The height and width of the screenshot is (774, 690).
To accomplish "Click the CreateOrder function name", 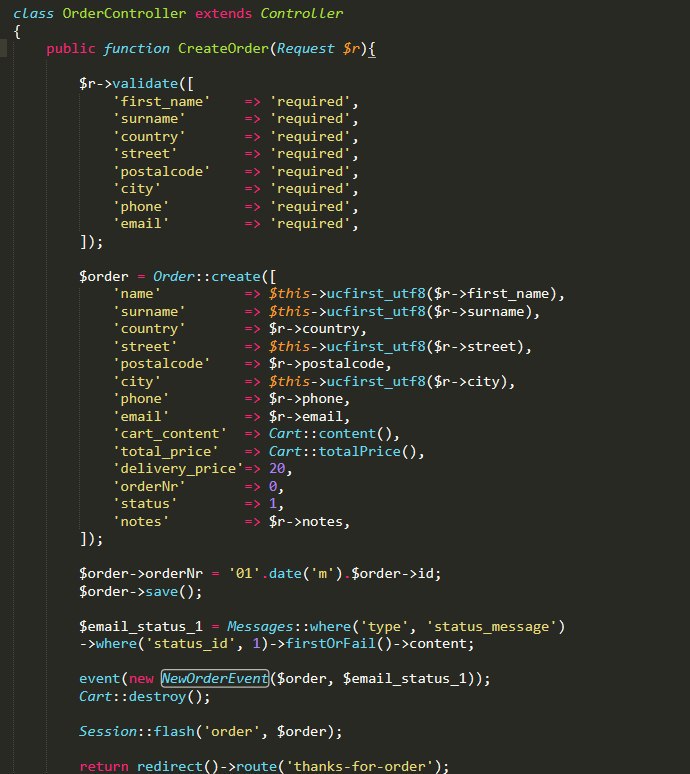I will pyautogui.click(x=224, y=48).
